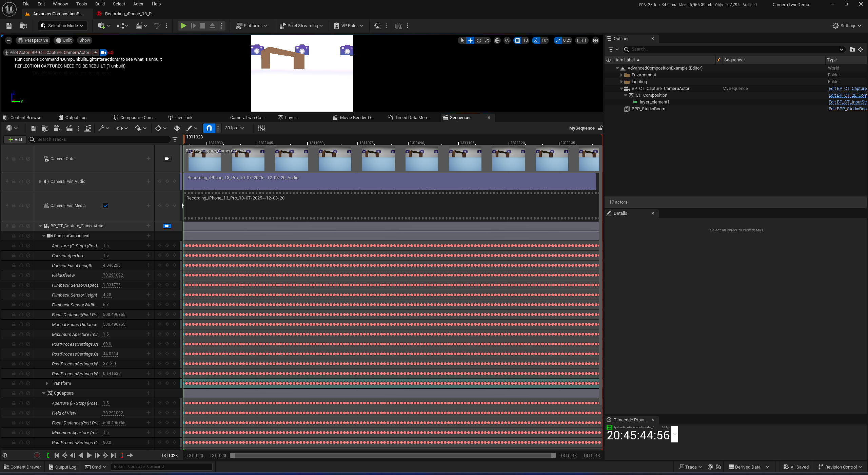Open the Build menu
The image size is (868, 475).
100,4
